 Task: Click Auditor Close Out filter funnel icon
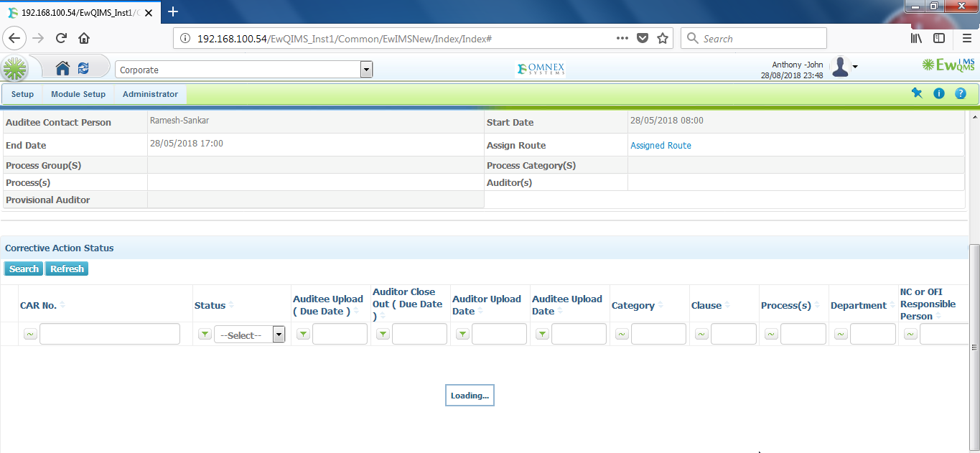pos(383,334)
